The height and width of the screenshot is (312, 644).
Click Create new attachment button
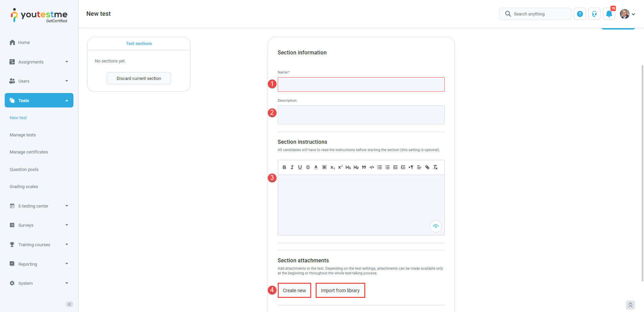(x=294, y=291)
